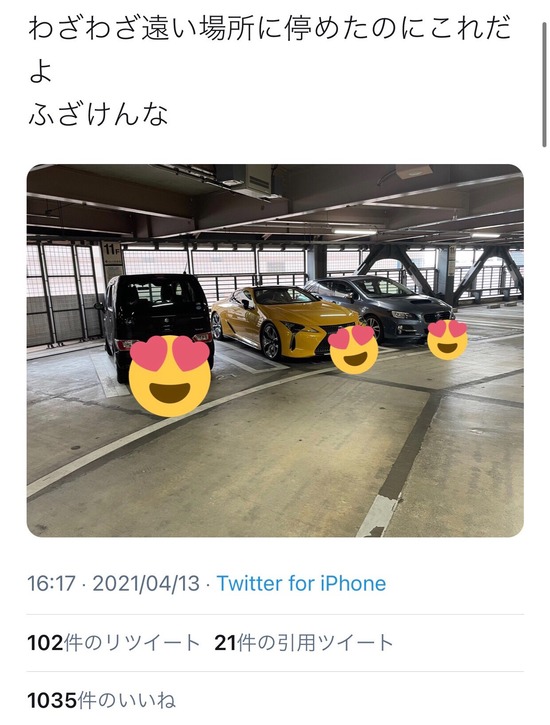The width and height of the screenshot is (550, 725).
Task: Click the 2021/04/13 date in timestamp
Action: tap(146, 584)
